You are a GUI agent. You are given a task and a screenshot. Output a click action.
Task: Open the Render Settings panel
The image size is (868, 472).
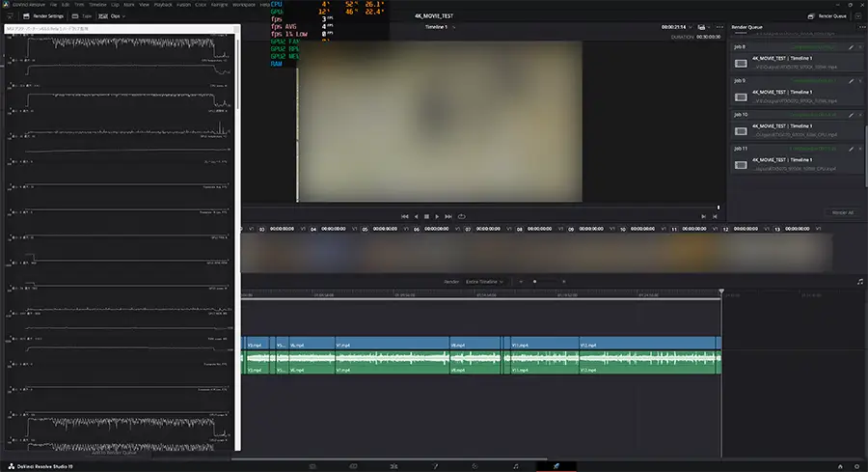click(x=43, y=16)
